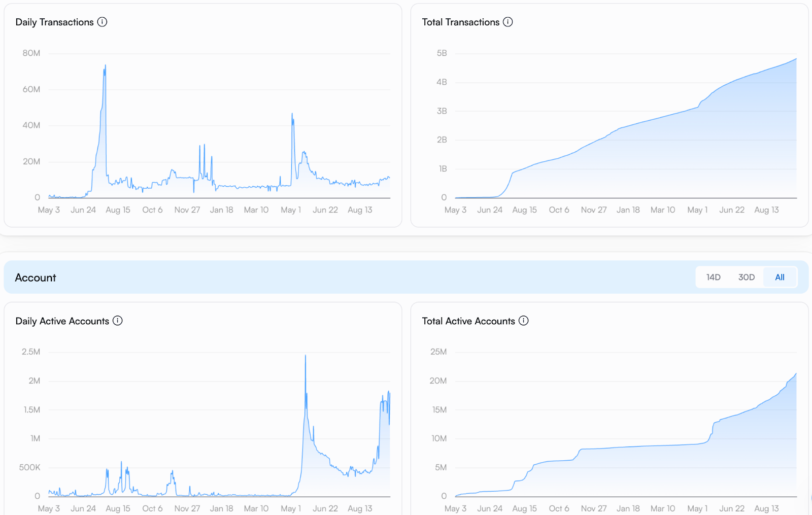Viewport: 812px width, 515px height.
Task: Click Jun 22 date under Total Active Accounts chart
Action: [732, 509]
